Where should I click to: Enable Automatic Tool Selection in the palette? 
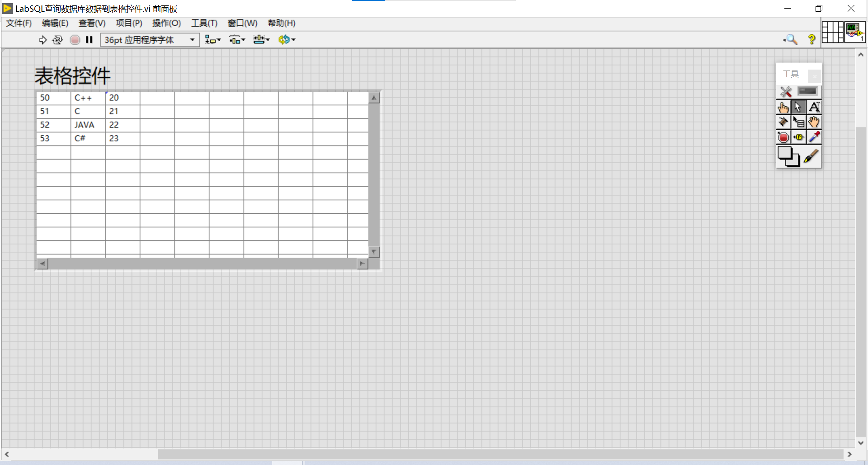tap(785, 91)
